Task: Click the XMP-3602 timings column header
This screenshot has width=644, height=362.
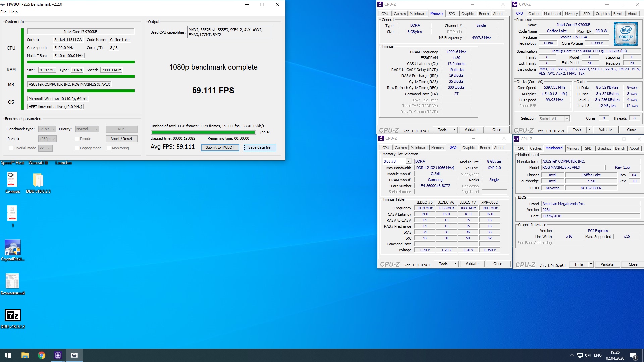Action: click(x=489, y=202)
